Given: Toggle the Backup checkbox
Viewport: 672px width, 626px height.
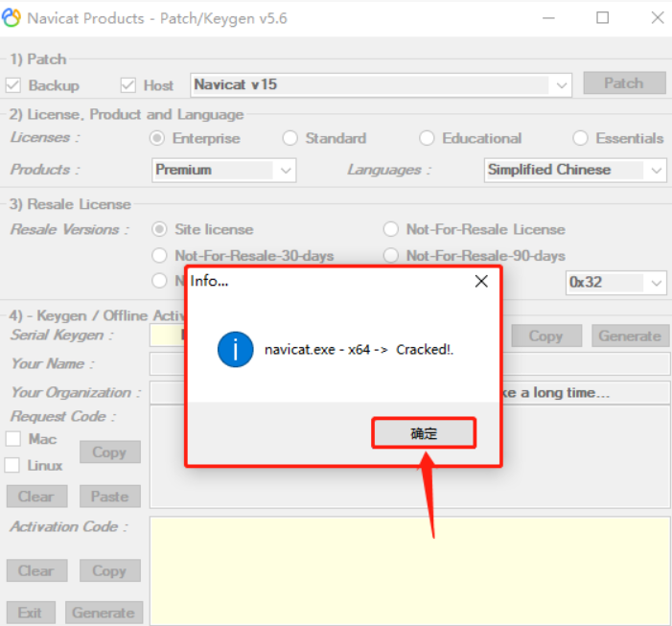Looking at the screenshot, I should point(12,85).
